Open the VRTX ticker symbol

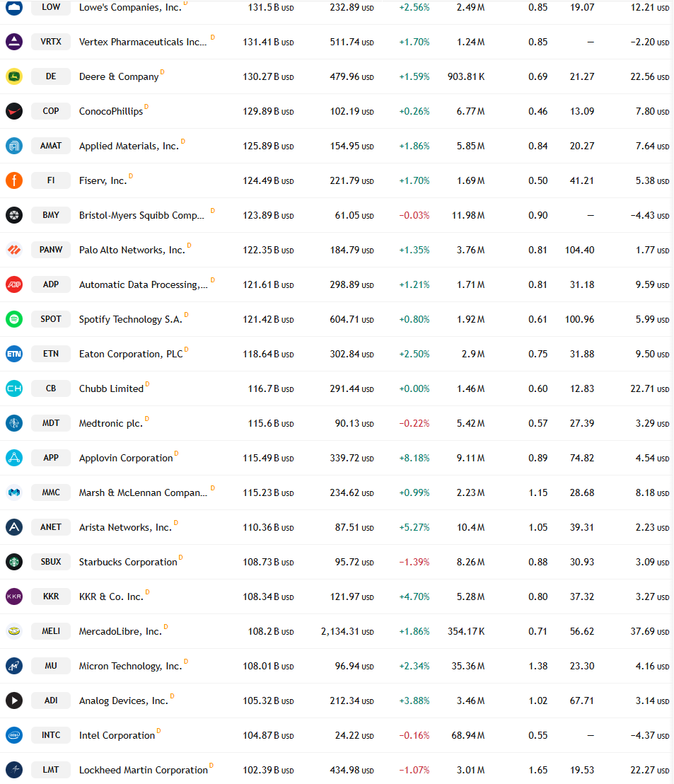[x=51, y=42]
